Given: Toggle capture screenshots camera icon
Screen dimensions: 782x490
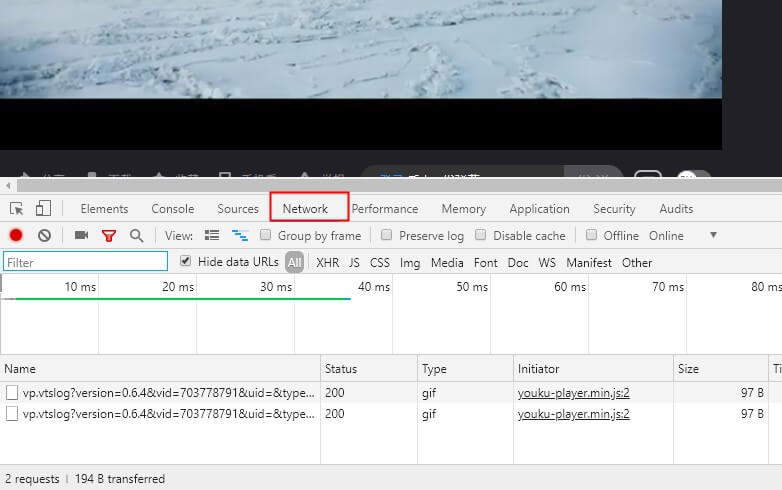Looking at the screenshot, I should click(x=81, y=235).
